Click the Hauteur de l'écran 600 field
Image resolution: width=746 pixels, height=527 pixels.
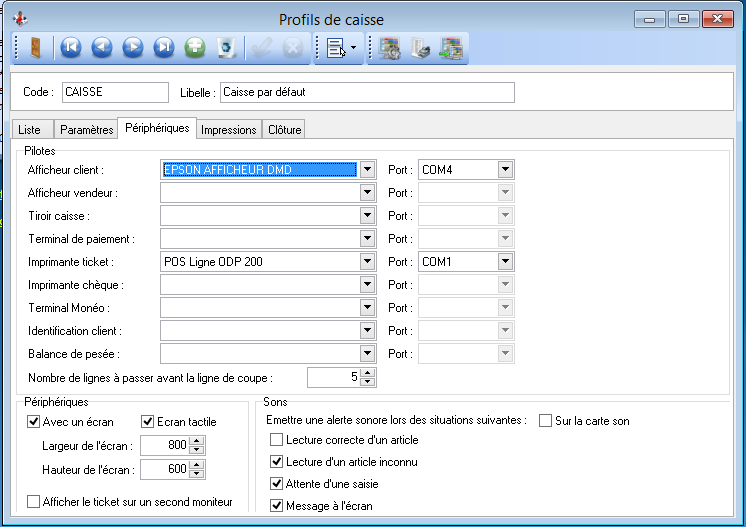tap(165, 469)
